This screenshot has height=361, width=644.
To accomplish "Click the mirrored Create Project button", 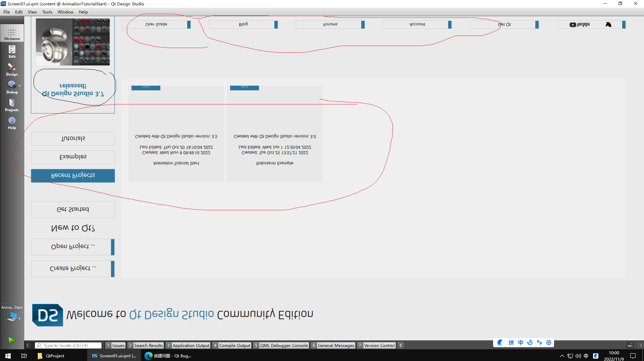I will [73, 269].
